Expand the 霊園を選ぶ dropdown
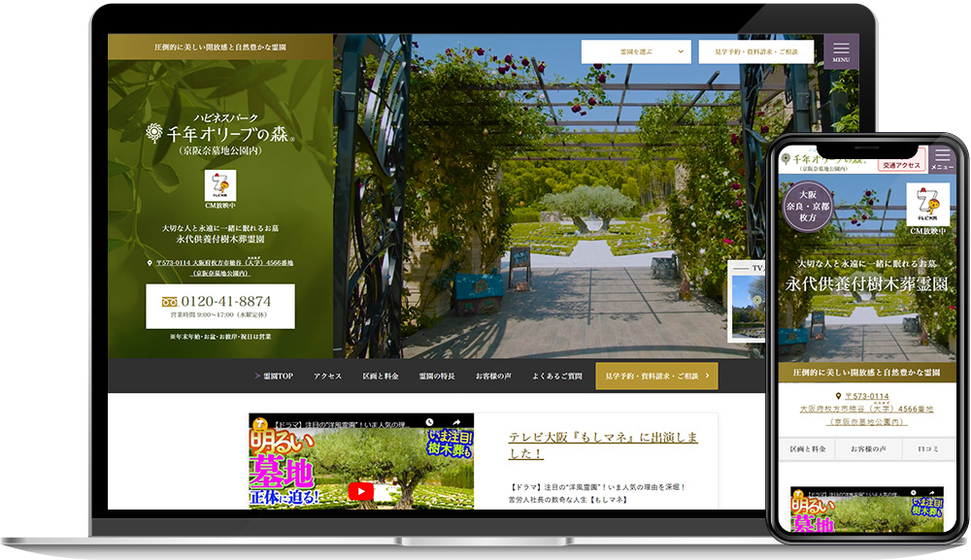 click(636, 51)
